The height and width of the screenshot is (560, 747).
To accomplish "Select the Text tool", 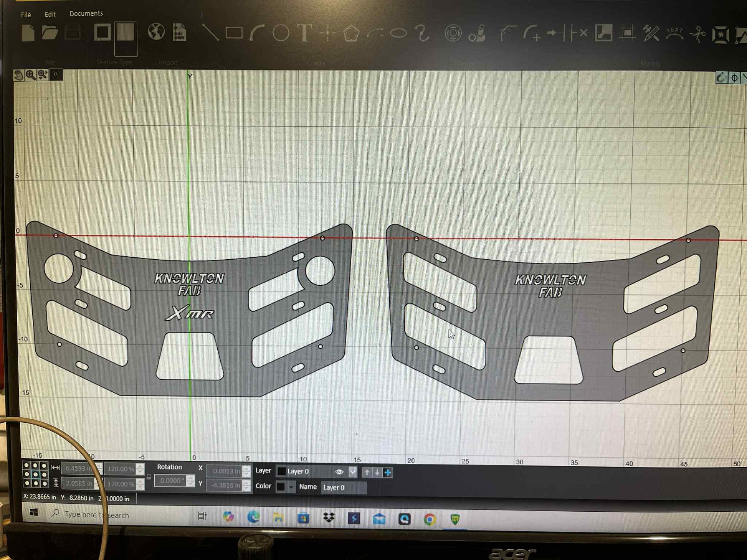I will coord(304,33).
